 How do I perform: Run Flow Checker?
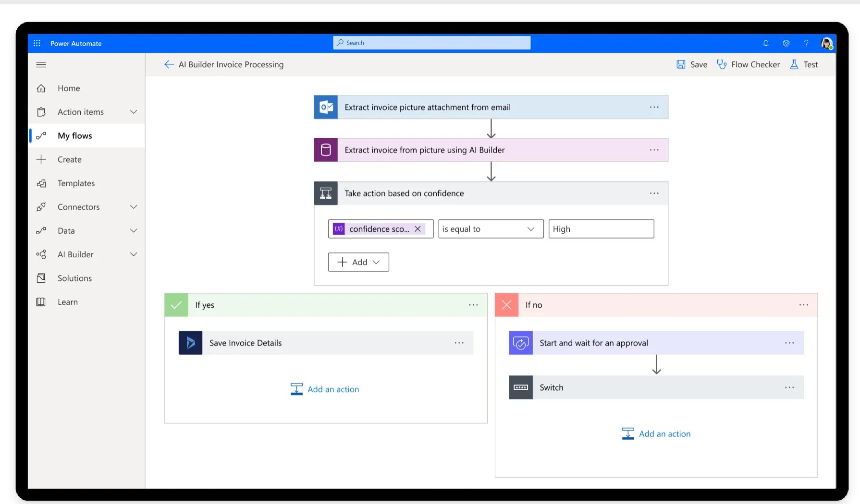point(748,64)
